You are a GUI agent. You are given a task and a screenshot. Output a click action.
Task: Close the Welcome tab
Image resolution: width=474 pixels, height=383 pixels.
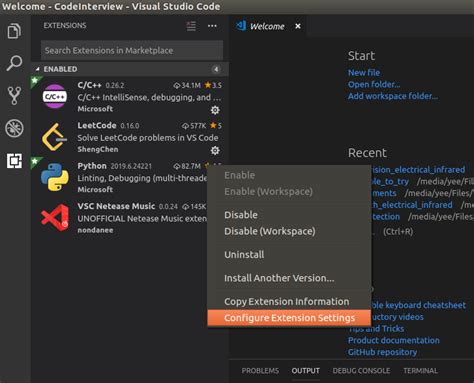point(298,26)
